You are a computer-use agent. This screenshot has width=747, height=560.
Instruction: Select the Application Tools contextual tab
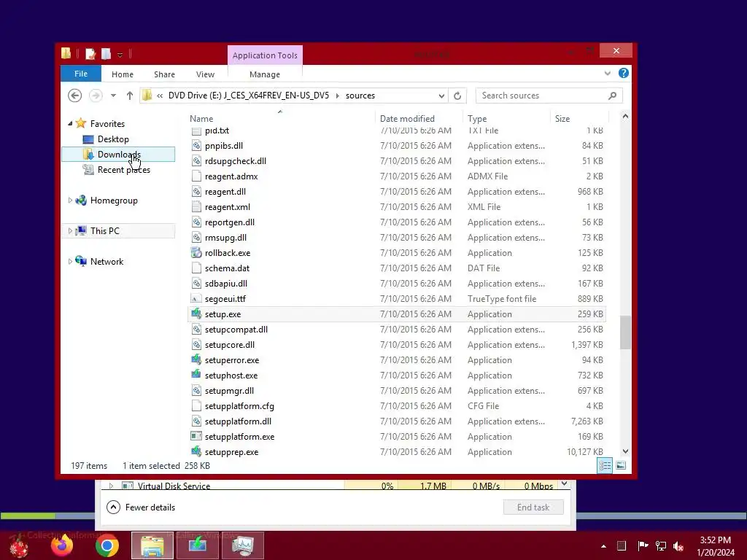265,55
